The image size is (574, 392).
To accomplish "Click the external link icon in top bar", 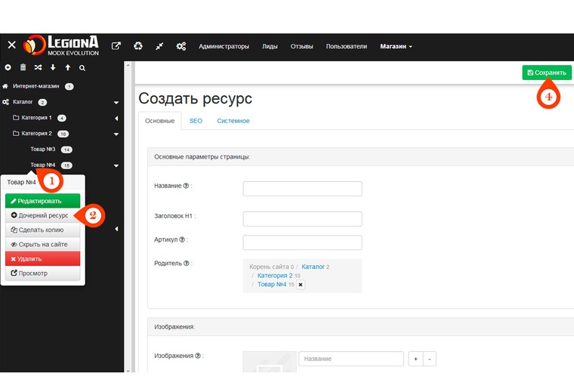I will click(x=116, y=46).
